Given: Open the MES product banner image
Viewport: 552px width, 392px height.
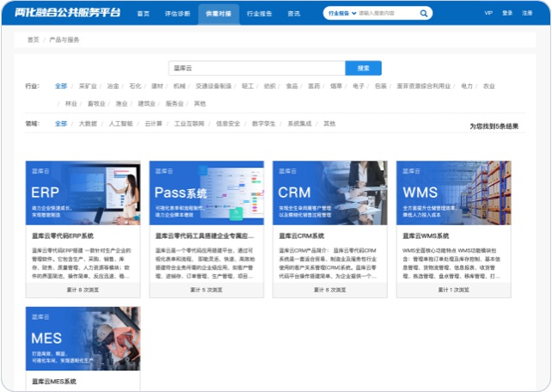Looking at the screenshot, I should 83,339.
